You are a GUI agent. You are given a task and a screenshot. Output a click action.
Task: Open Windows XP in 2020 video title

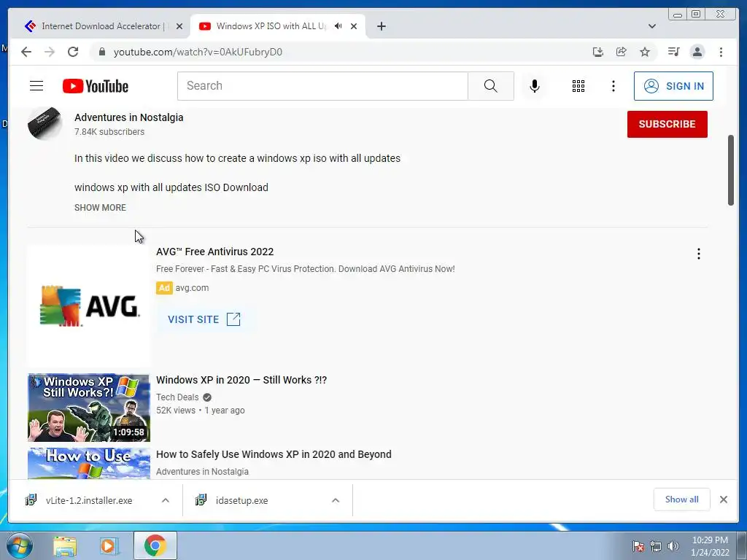241,380
